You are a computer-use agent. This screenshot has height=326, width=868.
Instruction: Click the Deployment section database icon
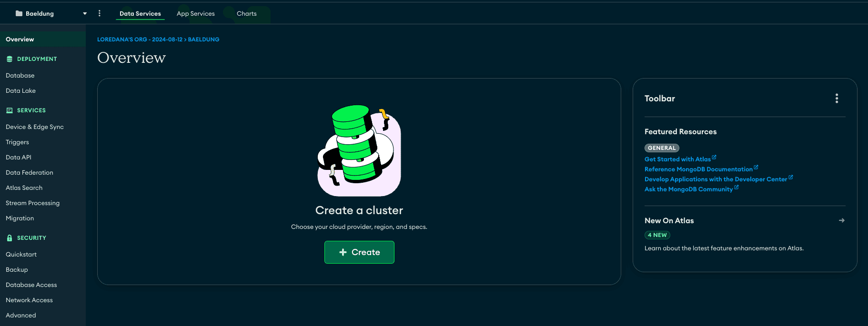(x=10, y=59)
